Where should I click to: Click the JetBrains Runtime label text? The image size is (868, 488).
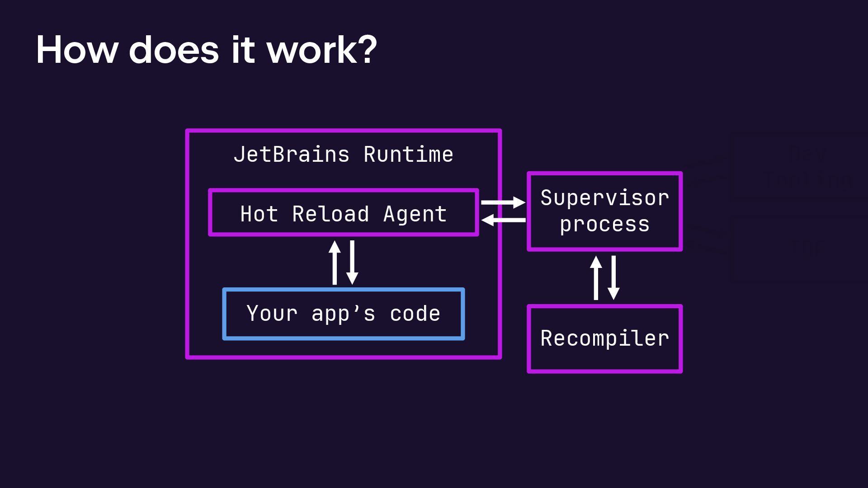pos(344,155)
